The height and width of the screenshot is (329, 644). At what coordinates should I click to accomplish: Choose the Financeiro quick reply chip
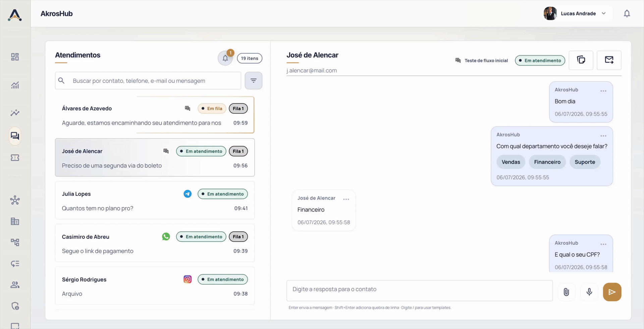[547, 162]
